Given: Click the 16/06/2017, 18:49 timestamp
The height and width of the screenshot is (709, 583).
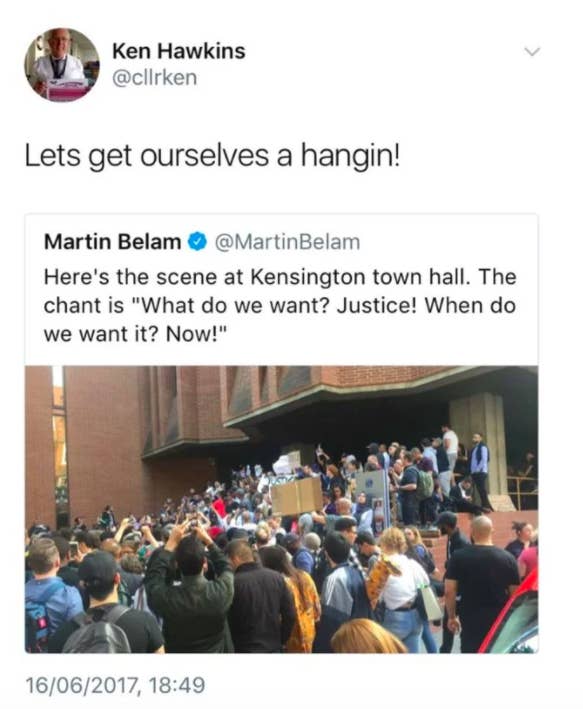Looking at the screenshot, I should click(x=115, y=685).
